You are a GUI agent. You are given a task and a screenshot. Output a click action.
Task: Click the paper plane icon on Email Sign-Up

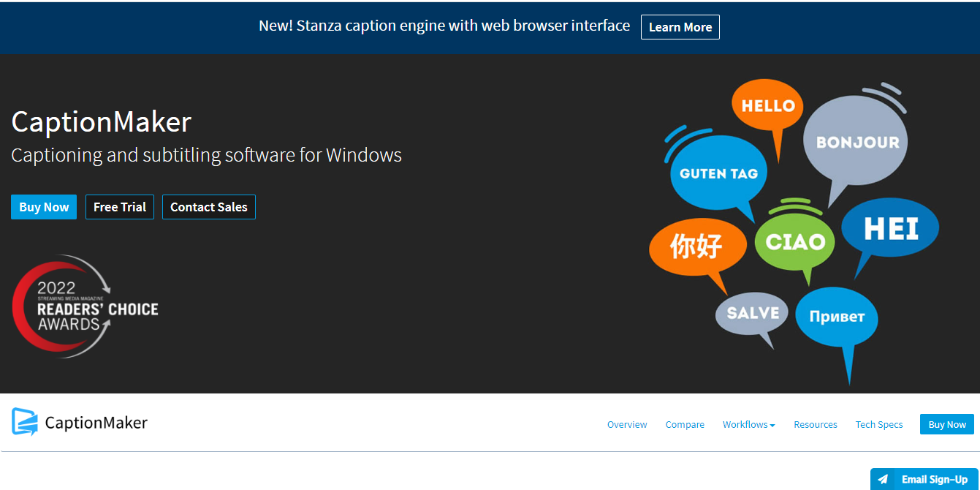click(883, 480)
